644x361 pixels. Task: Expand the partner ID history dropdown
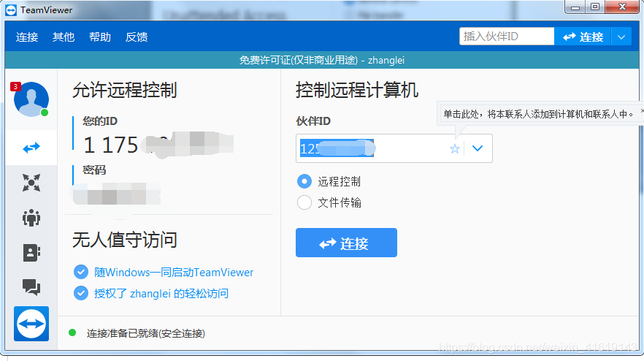click(478, 148)
